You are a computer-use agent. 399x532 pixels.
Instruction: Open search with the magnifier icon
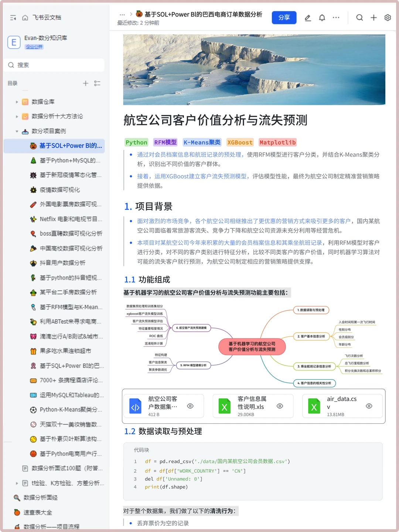click(x=359, y=17)
